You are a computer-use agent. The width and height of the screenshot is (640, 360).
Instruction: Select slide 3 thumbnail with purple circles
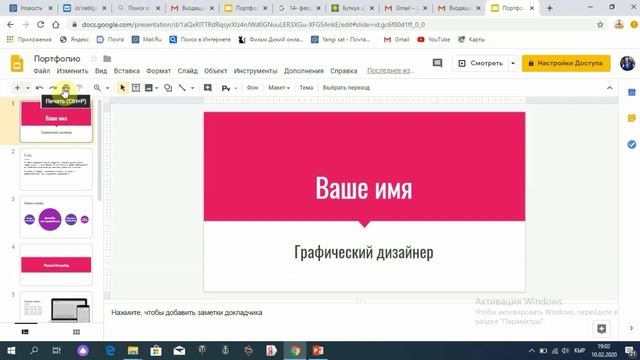pos(56,217)
